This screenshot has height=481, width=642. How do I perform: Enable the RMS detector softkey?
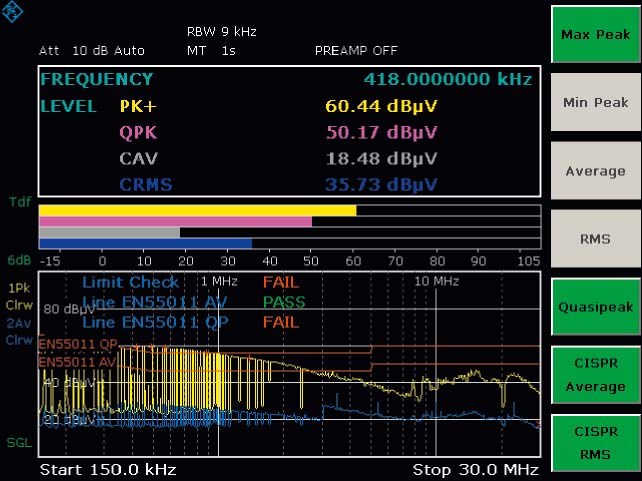(596, 239)
